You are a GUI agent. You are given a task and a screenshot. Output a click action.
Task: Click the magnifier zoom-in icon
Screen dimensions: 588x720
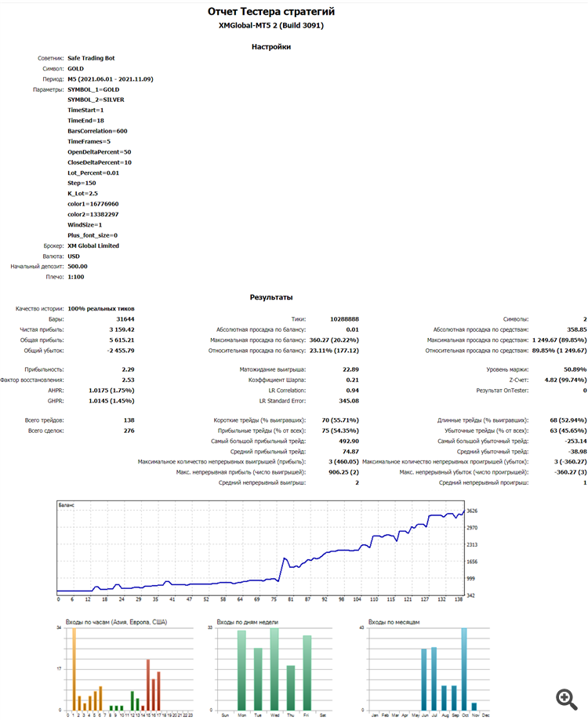[x=566, y=700]
